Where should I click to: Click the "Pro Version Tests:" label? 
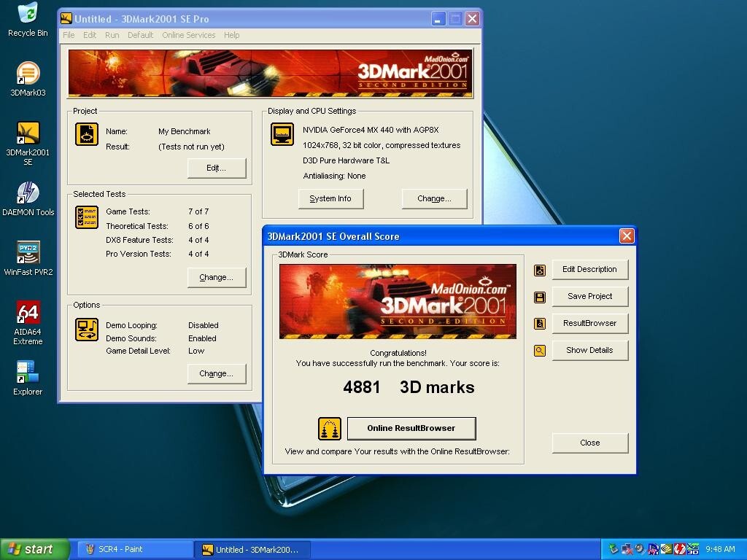pos(139,254)
